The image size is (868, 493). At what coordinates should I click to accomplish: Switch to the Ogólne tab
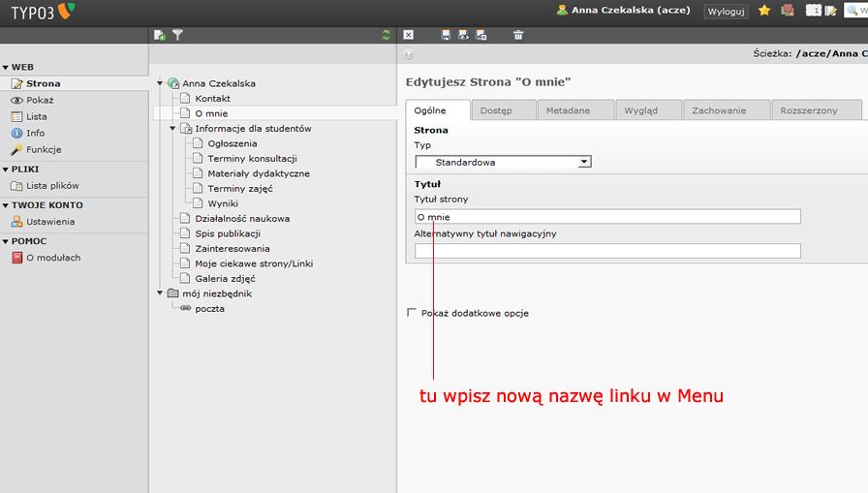pos(438,110)
